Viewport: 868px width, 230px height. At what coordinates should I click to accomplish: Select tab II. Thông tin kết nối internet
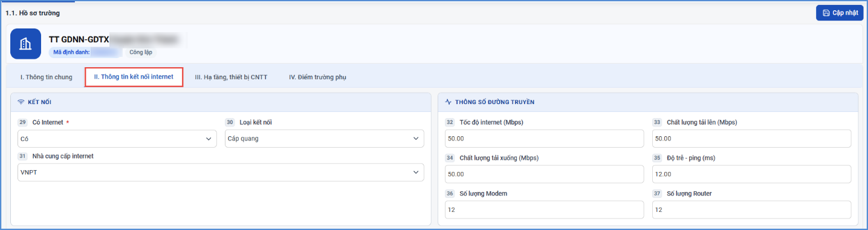(134, 77)
